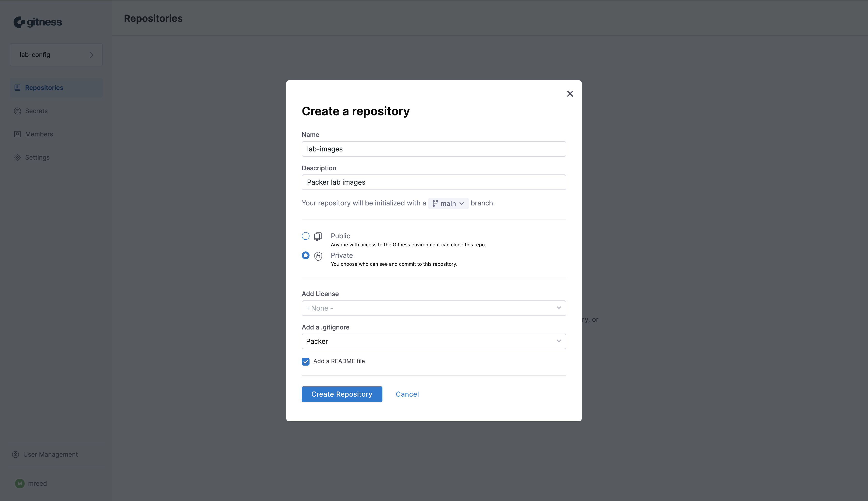
Task: Open Secrets in the sidebar
Action: (x=56, y=111)
